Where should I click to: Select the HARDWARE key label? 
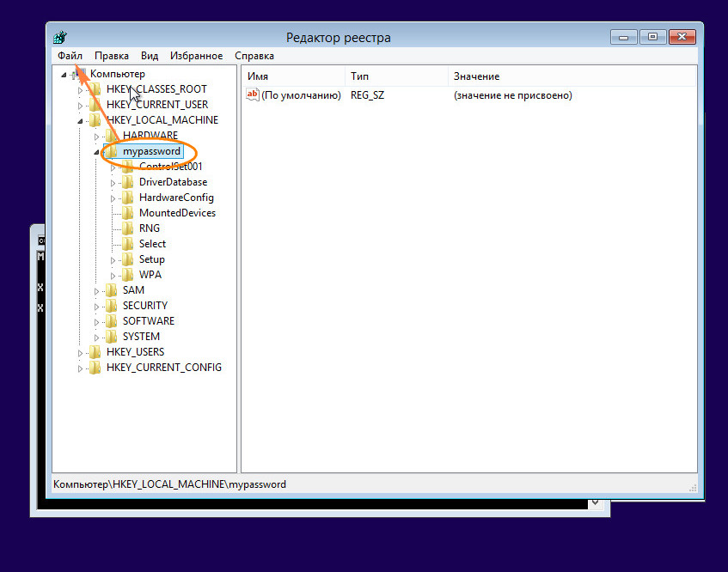pyautogui.click(x=150, y=136)
